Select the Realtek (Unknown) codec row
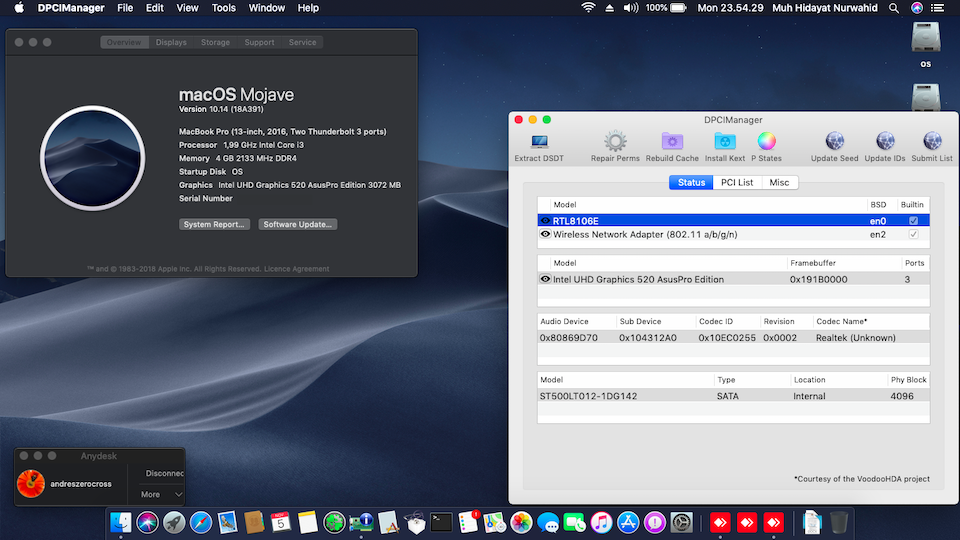Screen dimensions: 960x540 733,337
